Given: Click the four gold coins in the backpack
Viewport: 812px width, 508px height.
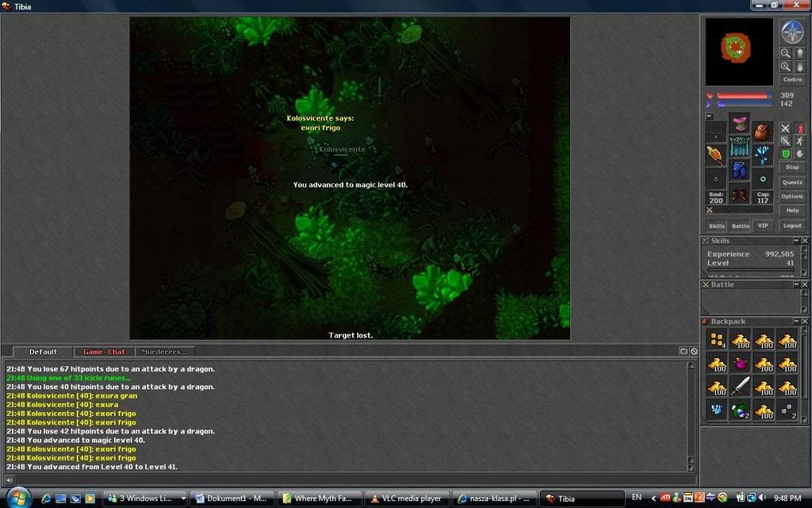Looking at the screenshot, I should [717, 340].
